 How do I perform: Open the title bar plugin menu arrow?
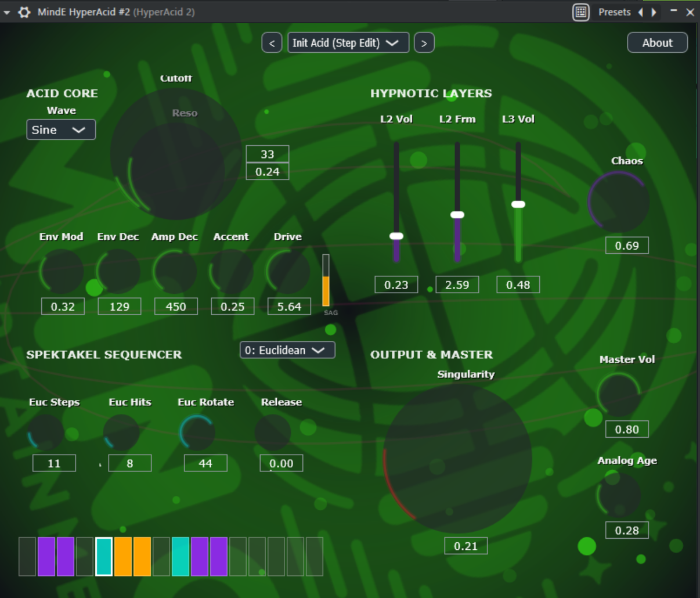[x=7, y=12]
